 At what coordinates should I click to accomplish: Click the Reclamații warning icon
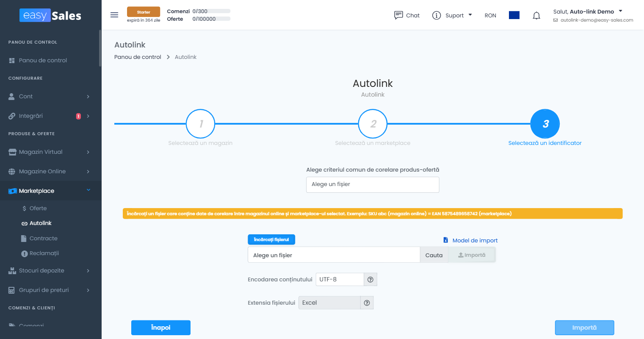pyautogui.click(x=25, y=253)
